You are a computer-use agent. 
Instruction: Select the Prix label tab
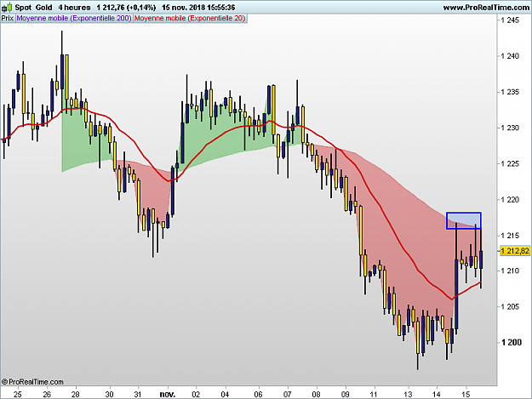[x=8, y=19]
